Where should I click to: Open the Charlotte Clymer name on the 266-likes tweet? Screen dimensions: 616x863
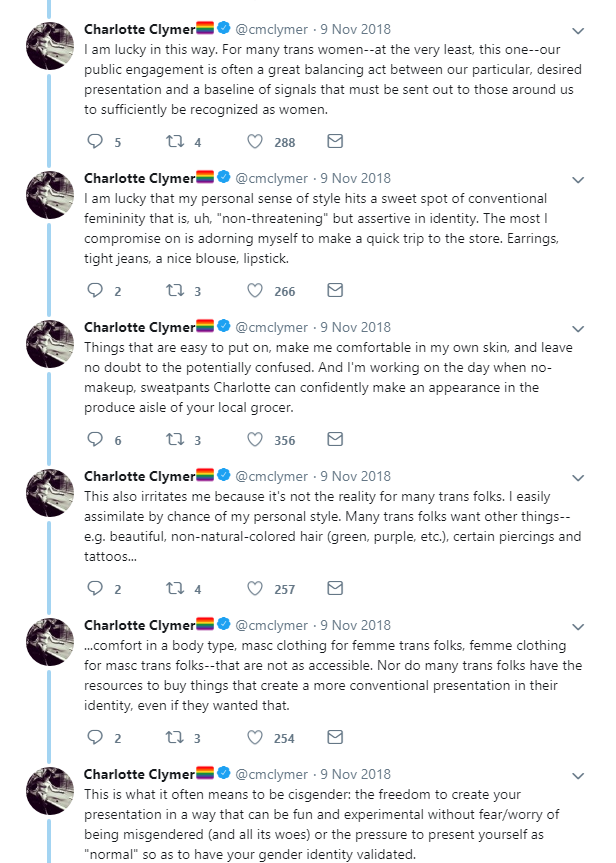point(139,178)
